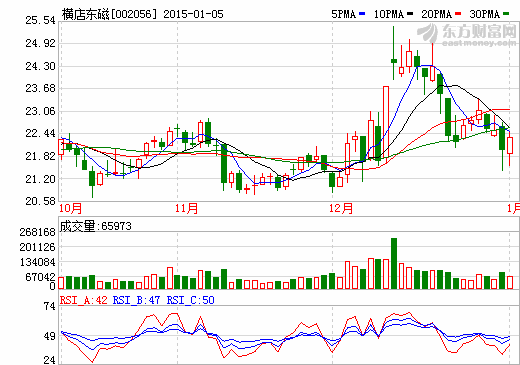
Task: Click the 21.20 price axis label
Action: coord(40,179)
